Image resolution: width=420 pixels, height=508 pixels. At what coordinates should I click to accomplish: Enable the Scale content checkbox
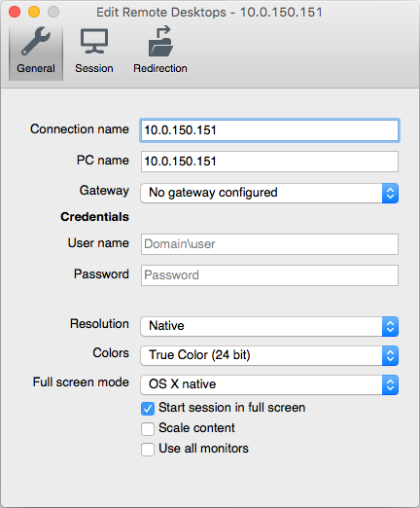148,429
